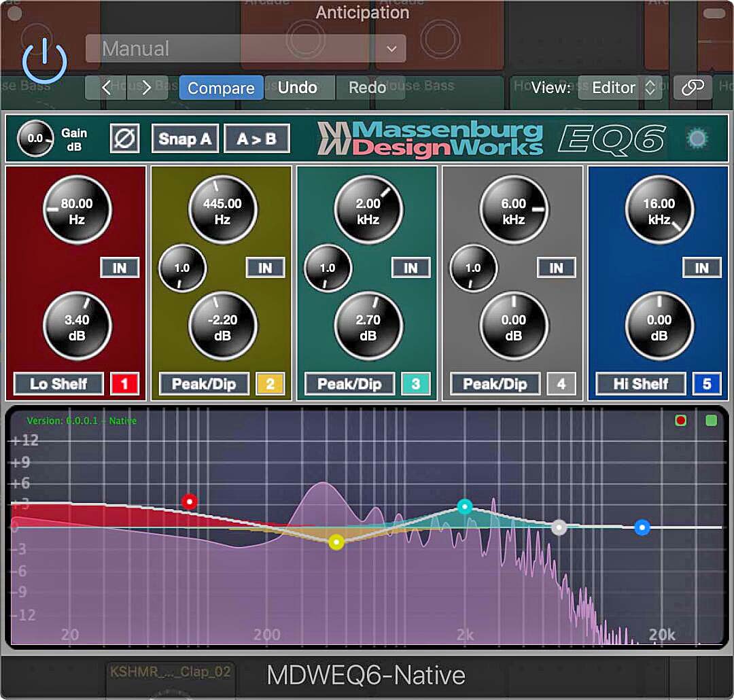Click the 2.00 kHz frequency knob
Image resolution: width=734 pixels, height=700 pixels.
(368, 210)
